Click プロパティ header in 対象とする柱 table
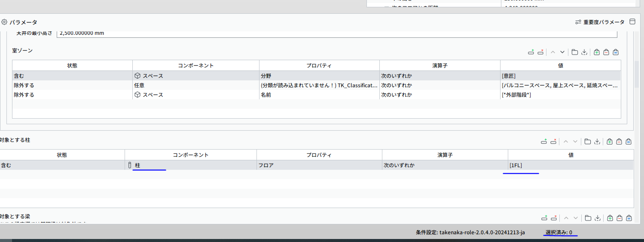Viewport: 644px width, 242px height. (x=319, y=155)
